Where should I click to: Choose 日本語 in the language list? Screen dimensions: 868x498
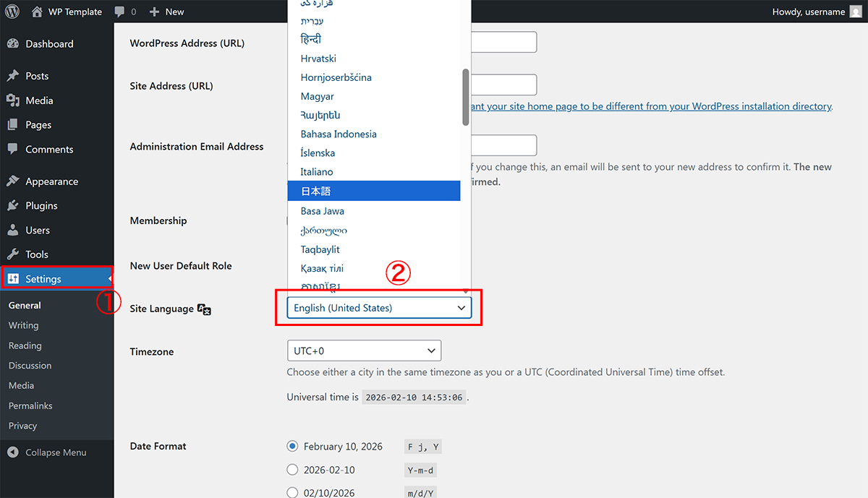(374, 191)
